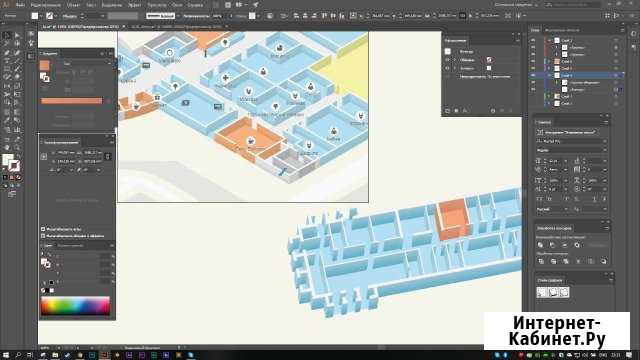640x360 pixels.
Task: Open the Окно menu
Action: (177, 5)
